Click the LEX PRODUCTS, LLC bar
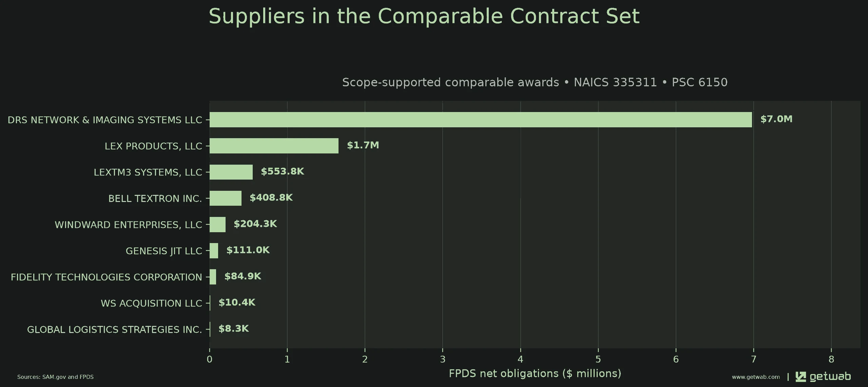 [x=274, y=146]
